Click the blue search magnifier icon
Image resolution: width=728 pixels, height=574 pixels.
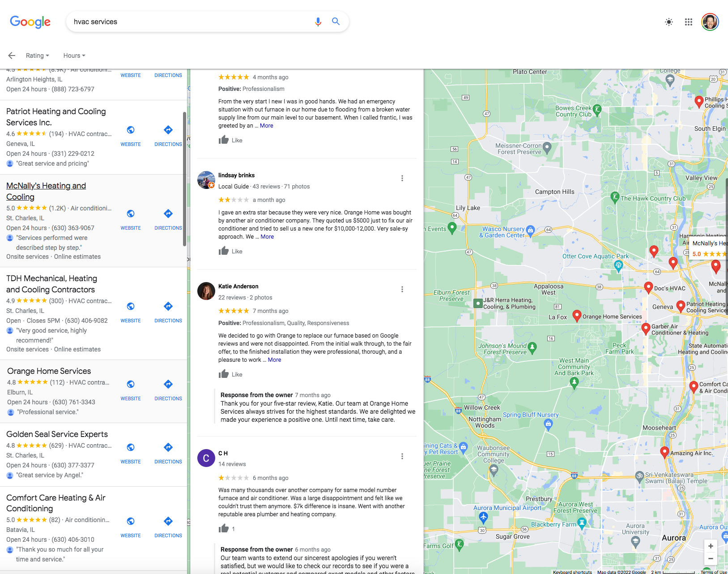tap(336, 21)
